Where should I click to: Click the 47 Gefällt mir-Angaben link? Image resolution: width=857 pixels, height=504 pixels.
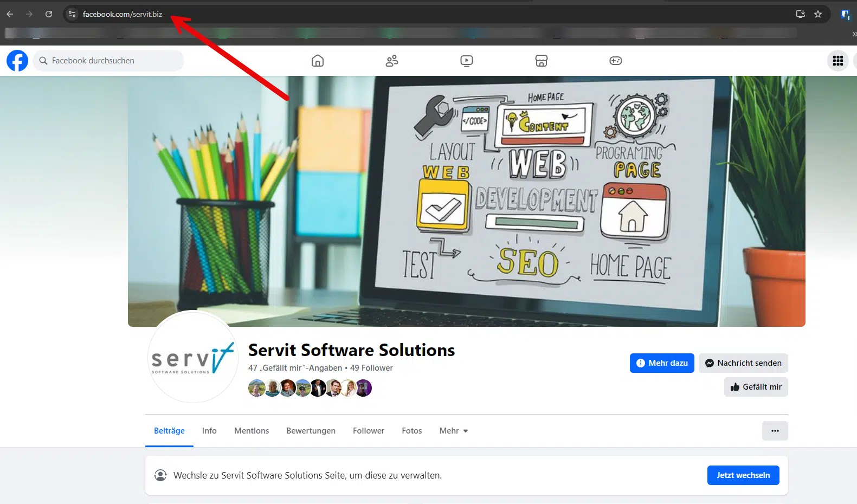point(295,368)
